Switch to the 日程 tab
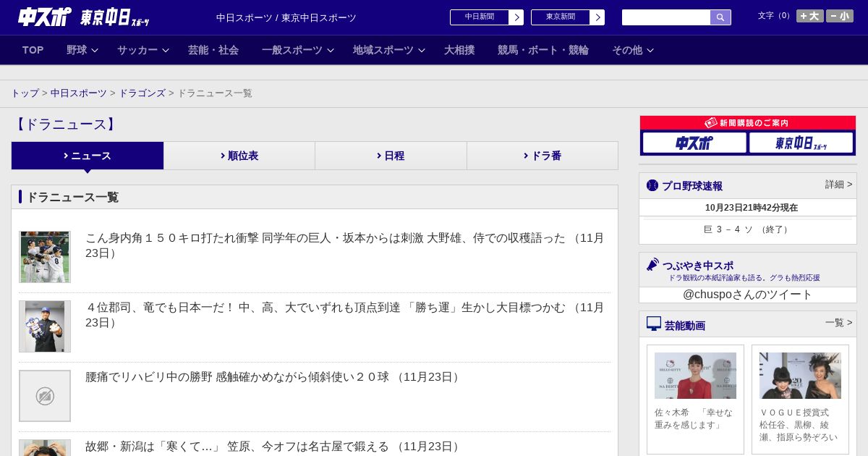 point(391,156)
